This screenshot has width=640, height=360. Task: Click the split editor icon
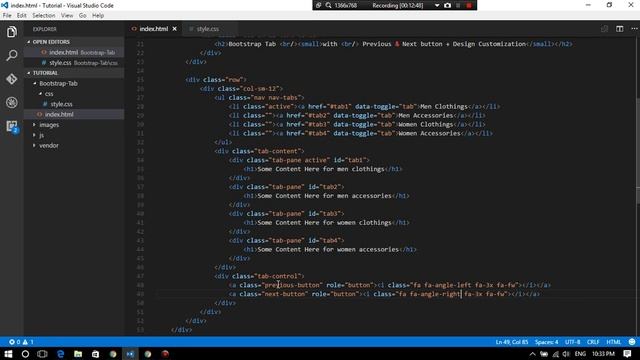click(x=619, y=29)
